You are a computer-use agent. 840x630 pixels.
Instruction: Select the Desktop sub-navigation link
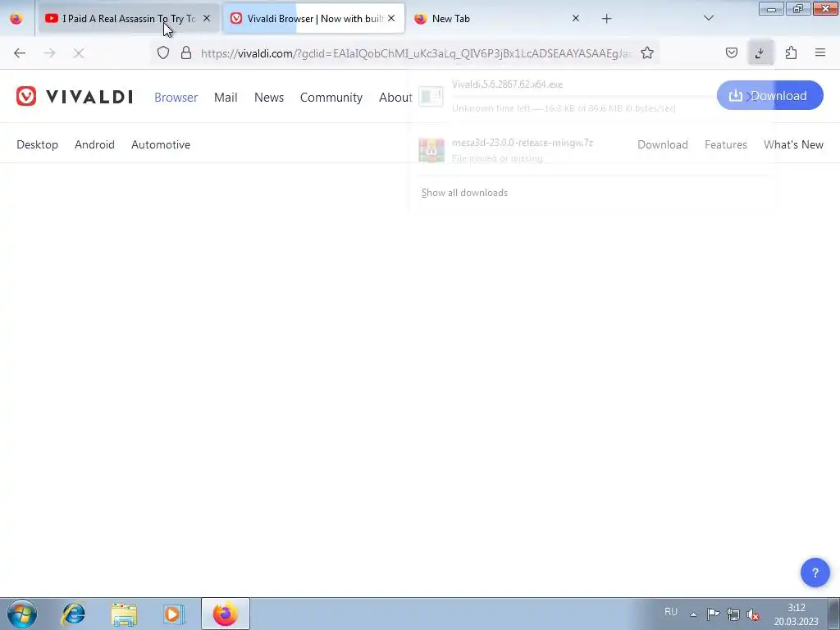38,144
